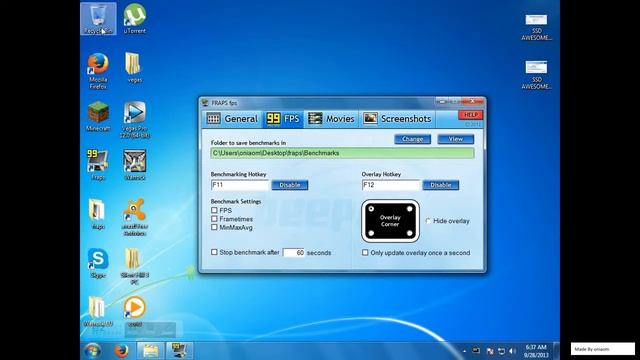Click Change for the benchmarks folder
Viewport: 640px width, 360px height.
[x=413, y=139]
